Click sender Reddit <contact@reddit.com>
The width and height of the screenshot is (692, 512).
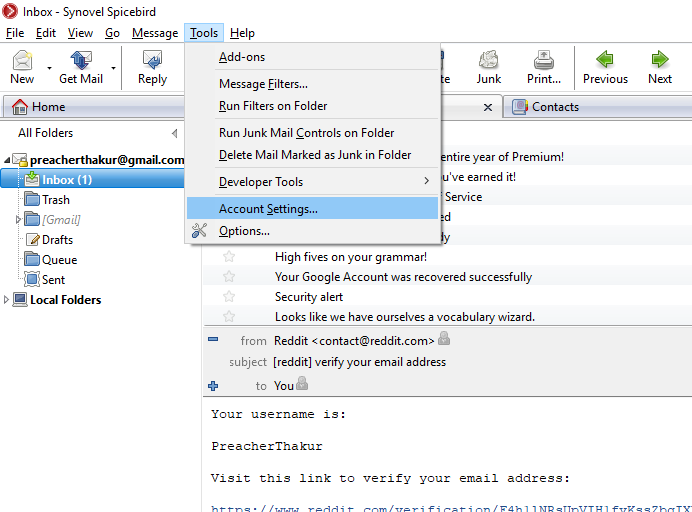354,341
